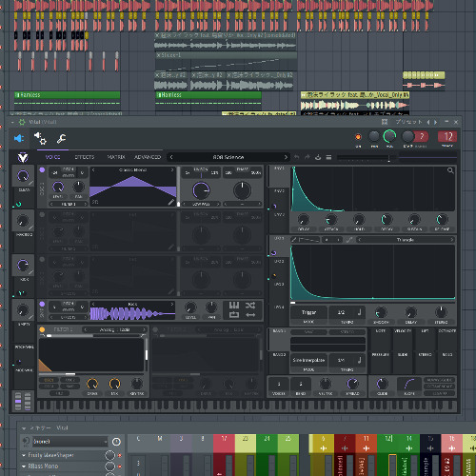Open LFO Trigger mode dropdown
The image size is (476, 476).
point(308,312)
